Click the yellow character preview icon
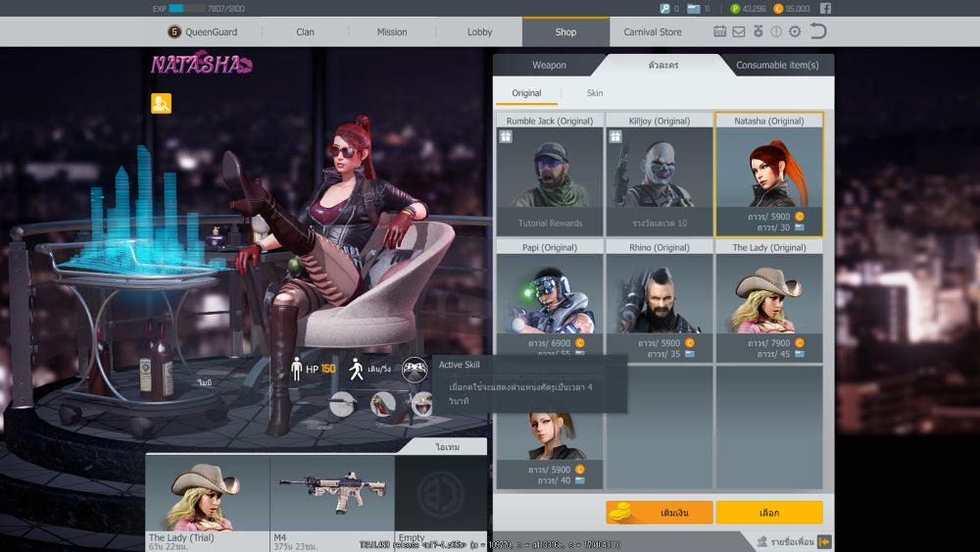Screen dimensions: 980x552 pos(161,103)
